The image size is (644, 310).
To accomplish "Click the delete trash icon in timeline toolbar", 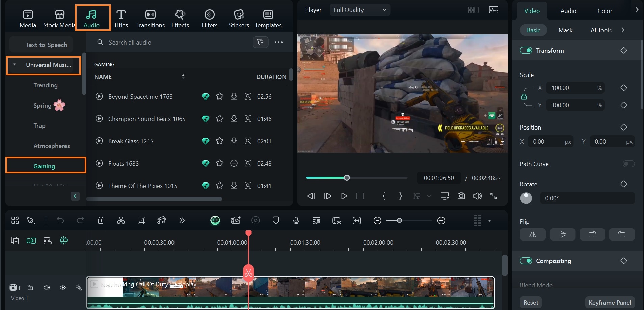I will pyautogui.click(x=101, y=221).
